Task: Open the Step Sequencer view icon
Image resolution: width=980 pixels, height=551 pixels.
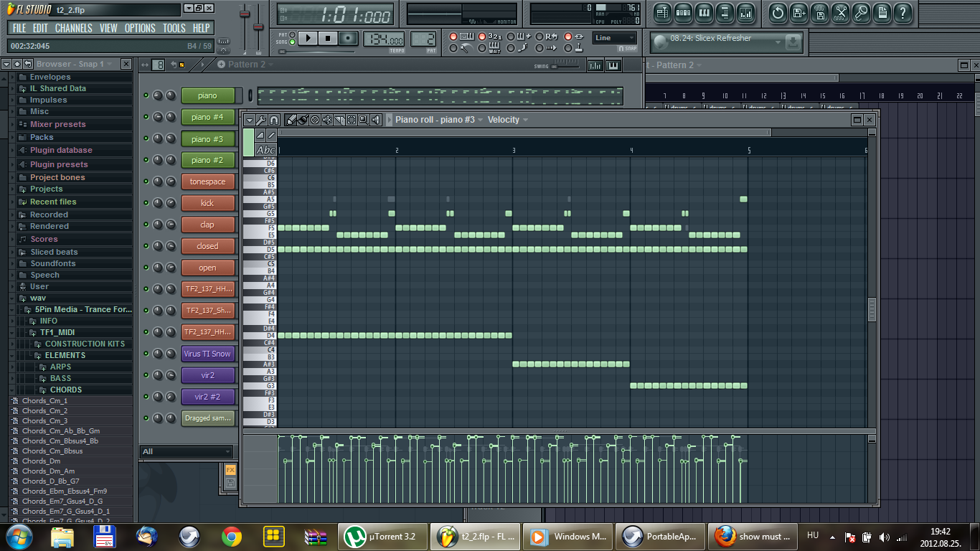Action: point(683,12)
